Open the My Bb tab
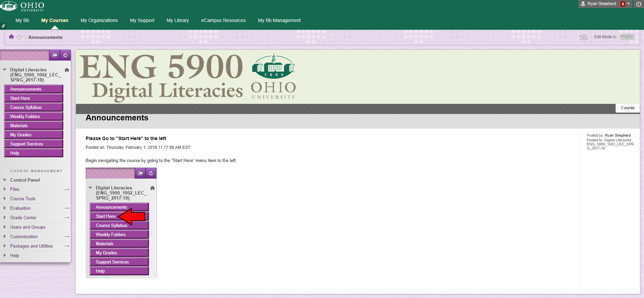 point(22,20)
